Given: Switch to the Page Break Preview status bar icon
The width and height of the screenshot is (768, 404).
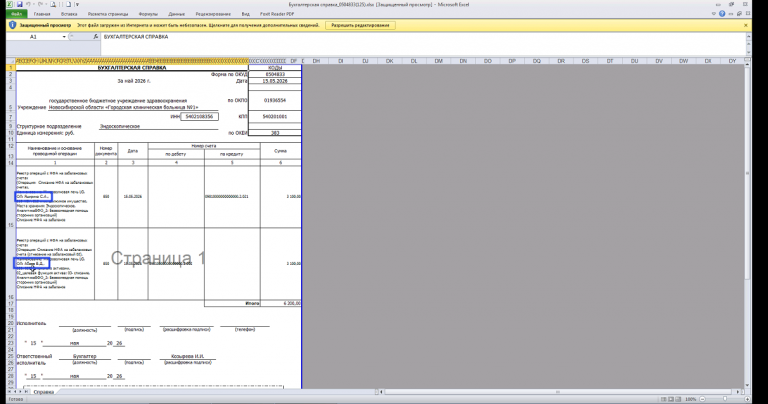Looking at the screenshot, I should pos(679,399).
